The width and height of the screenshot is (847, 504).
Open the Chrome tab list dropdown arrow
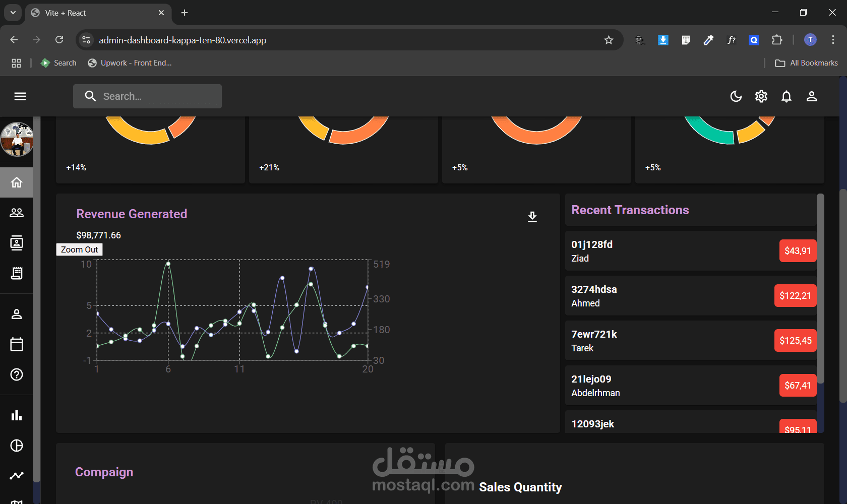point(13,13)
